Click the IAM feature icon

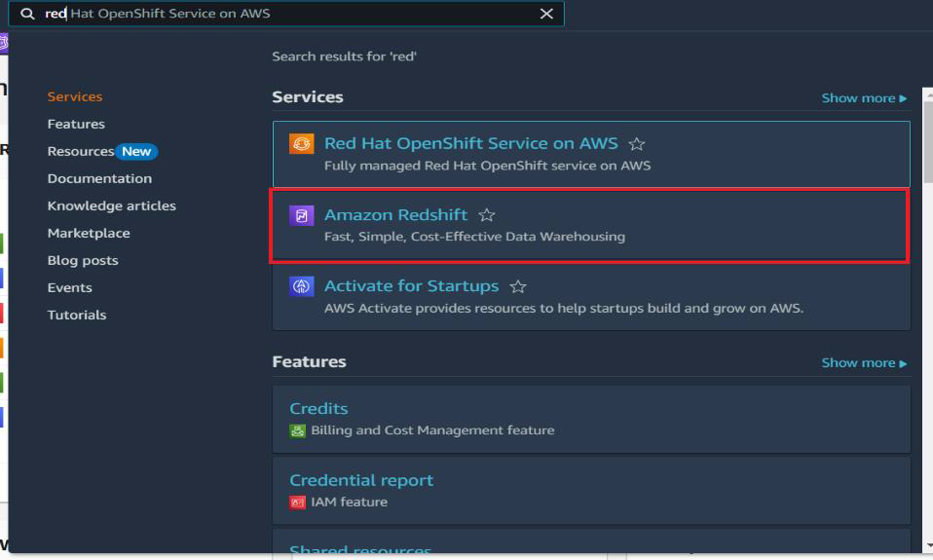297,503
